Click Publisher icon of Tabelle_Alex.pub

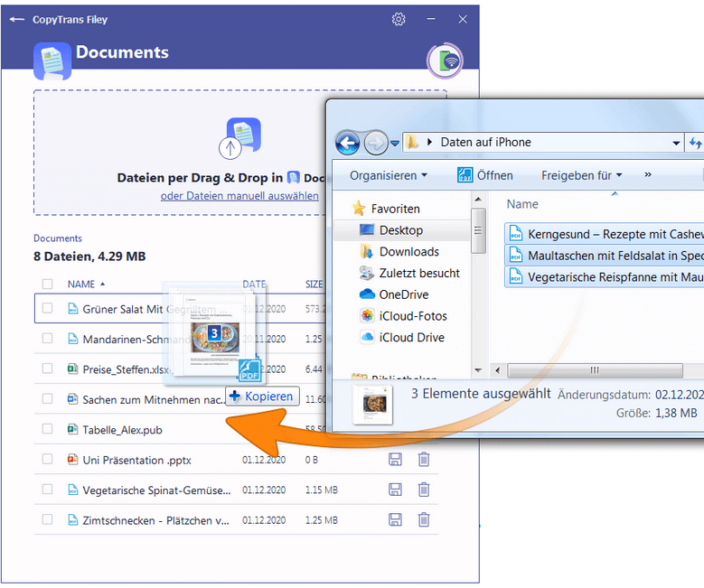pos(72,429)
